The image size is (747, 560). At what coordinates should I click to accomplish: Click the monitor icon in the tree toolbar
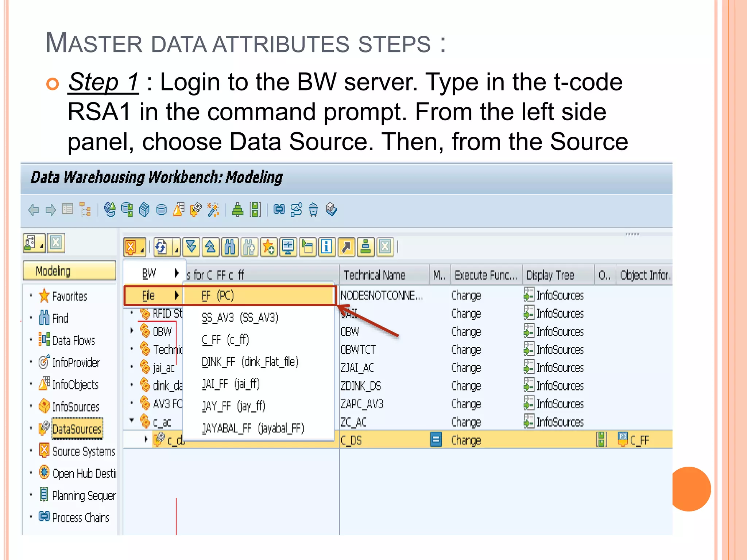pyautogui.click(x=288, y=248)
